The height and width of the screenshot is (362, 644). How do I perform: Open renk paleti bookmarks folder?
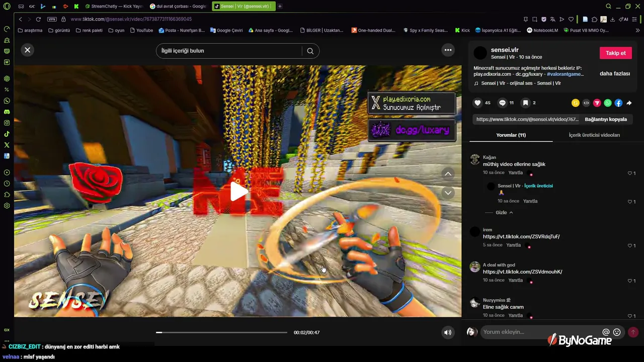(89, 30)
